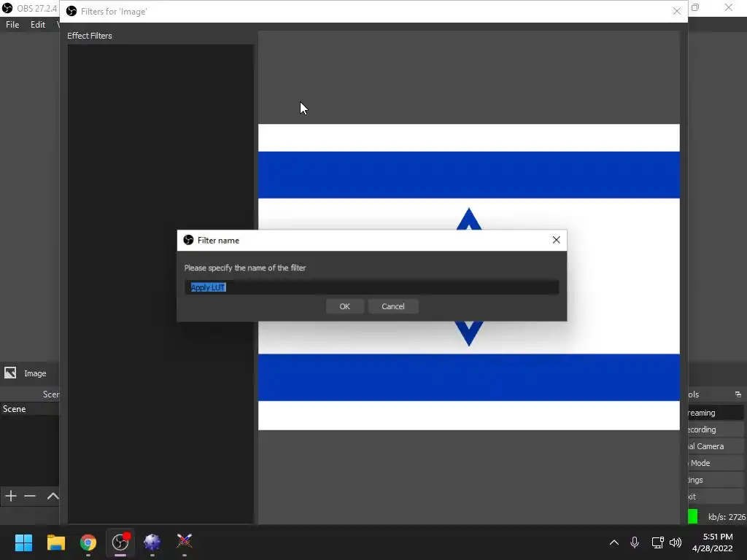Open the Settings button in OBS controls
Viewport: 747px width, 560px height.
coord(716,480)
